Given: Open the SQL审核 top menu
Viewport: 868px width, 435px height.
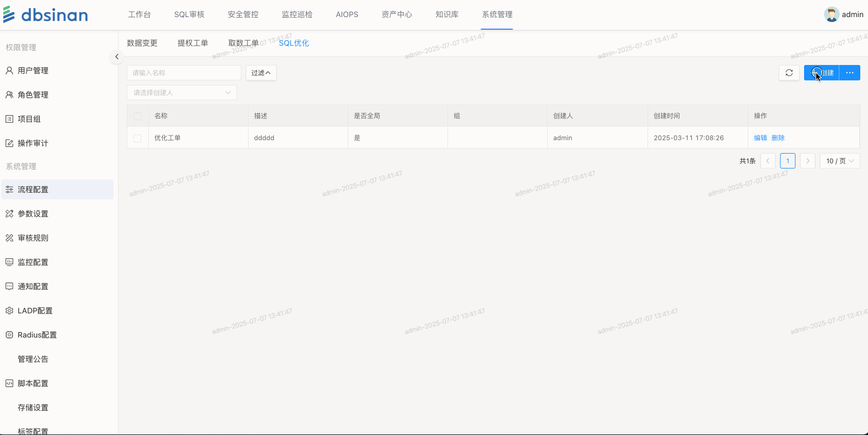Looking at the screenshot, I should point(189,14).
